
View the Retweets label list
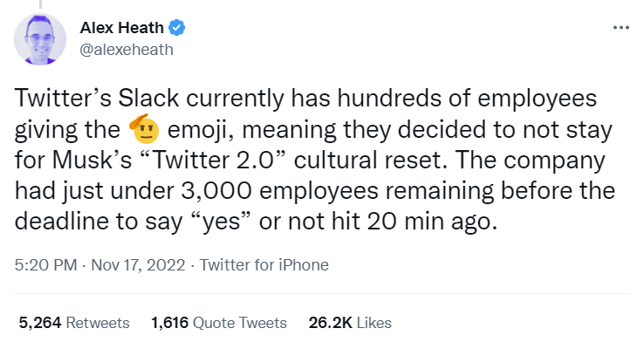[98, 323]
